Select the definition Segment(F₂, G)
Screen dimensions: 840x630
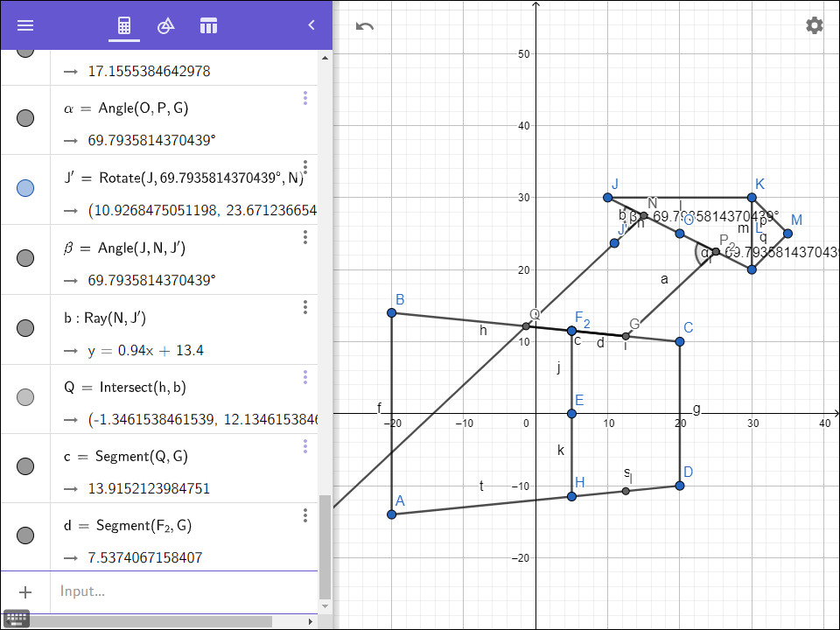tap(143, 526)
